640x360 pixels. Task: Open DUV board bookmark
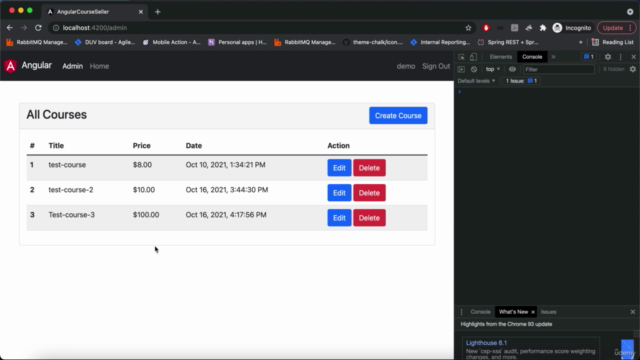105,42
